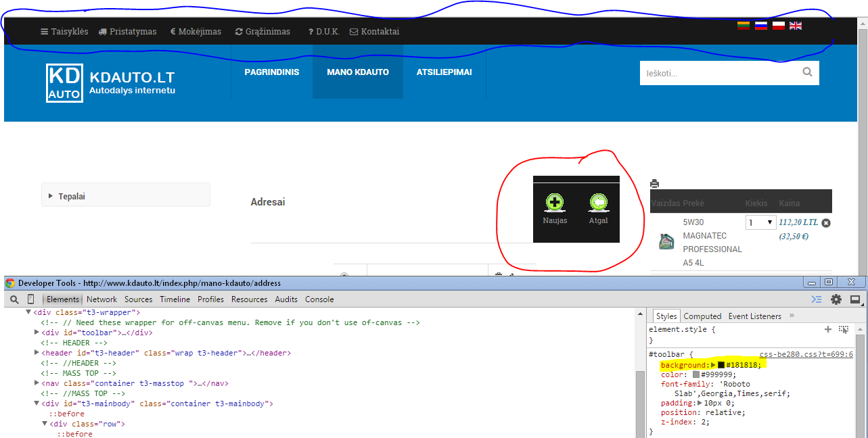Open DevTools search magnifier icon

tap(14, 299)
